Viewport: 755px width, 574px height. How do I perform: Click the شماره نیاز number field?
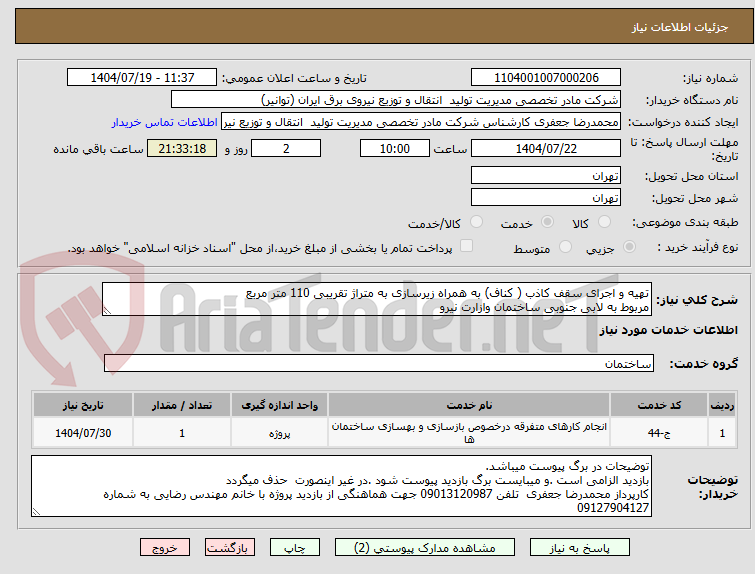click(x=546, y=78)
